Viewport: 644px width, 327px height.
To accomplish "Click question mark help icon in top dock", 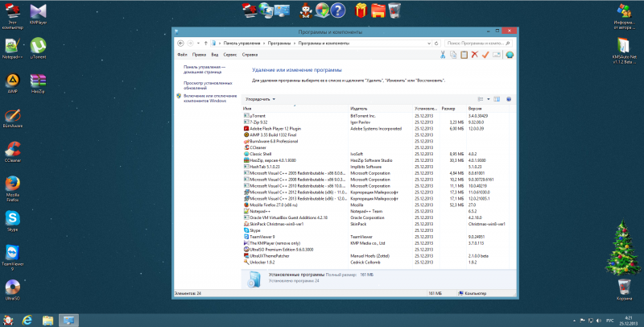I will click(x=338, y=10).
